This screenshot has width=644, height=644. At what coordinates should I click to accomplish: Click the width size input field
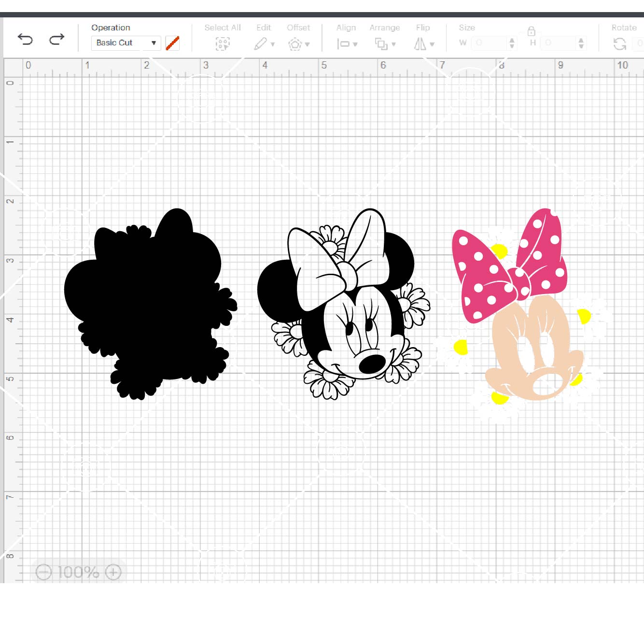click(x=489, y=43)
